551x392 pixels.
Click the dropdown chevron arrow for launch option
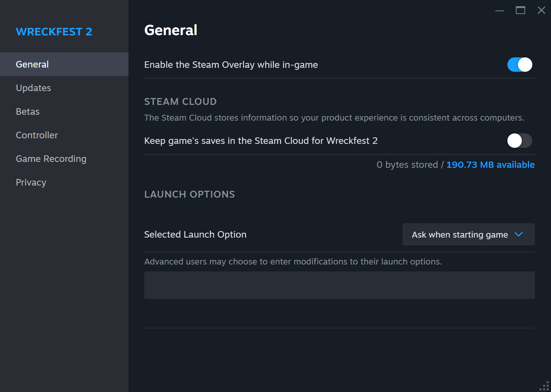point(519,234)
